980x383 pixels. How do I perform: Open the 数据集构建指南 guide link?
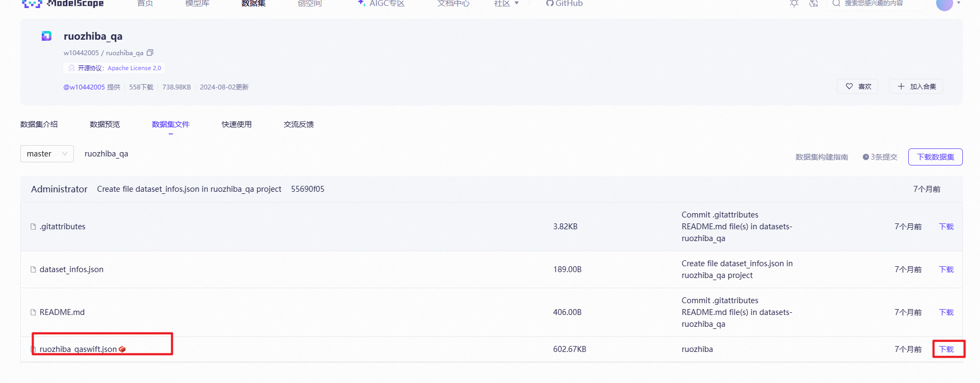pos(821,157)
